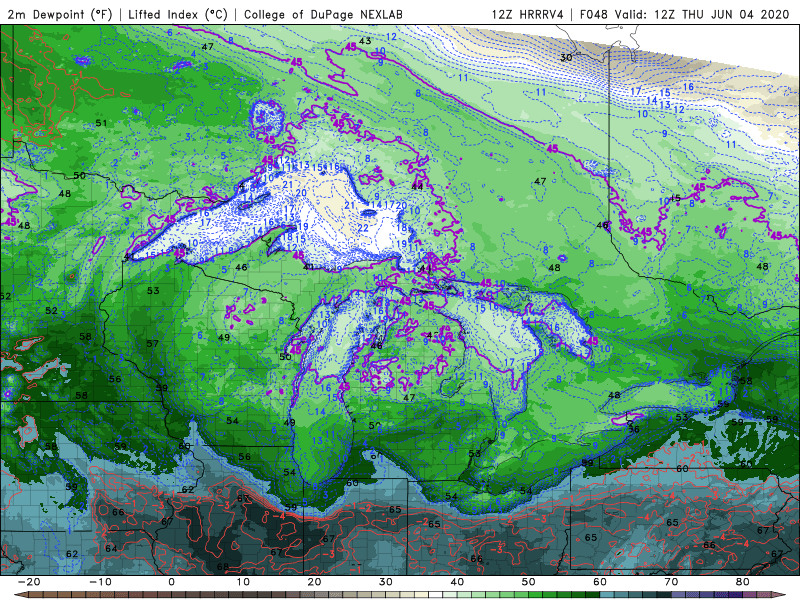Click the blue "22" lifted index in Lake Superior

tap(363, 228)
